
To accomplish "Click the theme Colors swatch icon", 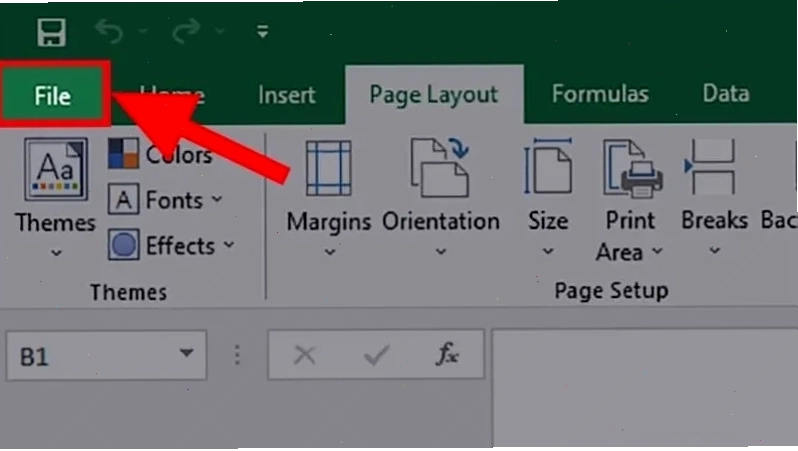I will [x=123, y=153].
